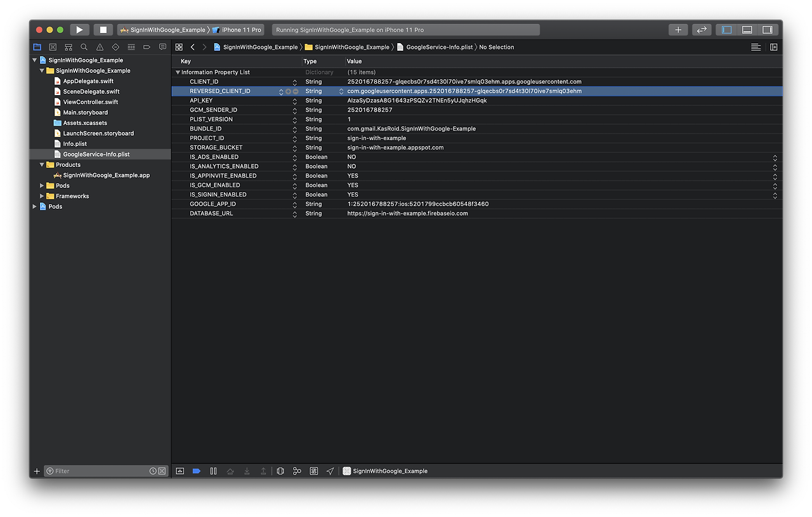Collapse the SignInWithGoogle_Example project root
812x517 pixels.
tap(35, 60)
